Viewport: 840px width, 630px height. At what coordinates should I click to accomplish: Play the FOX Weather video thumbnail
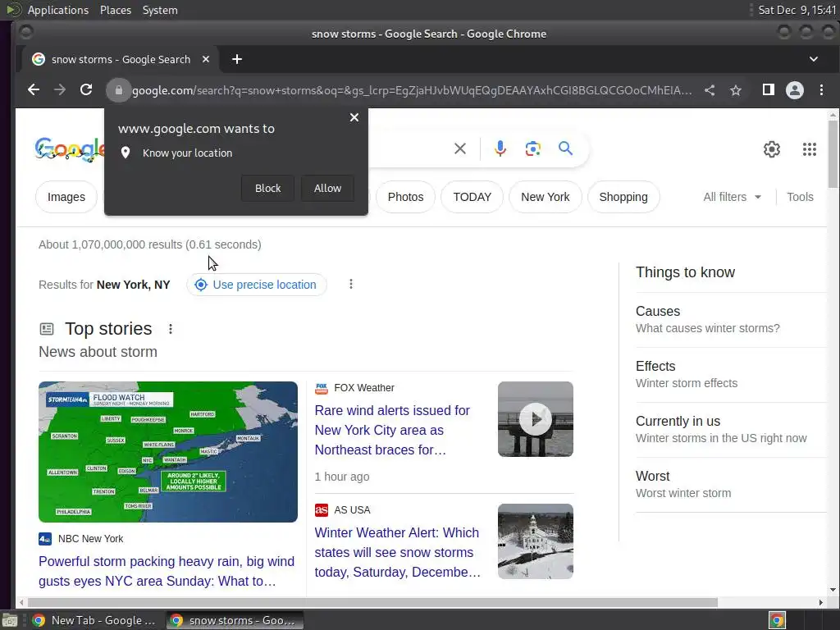click(535, 419)
